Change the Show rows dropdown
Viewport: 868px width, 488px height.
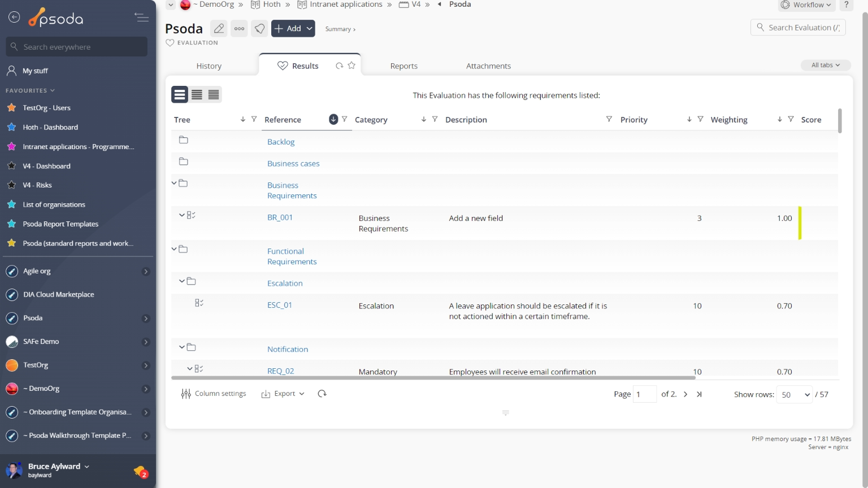click(x=795, y=395)
